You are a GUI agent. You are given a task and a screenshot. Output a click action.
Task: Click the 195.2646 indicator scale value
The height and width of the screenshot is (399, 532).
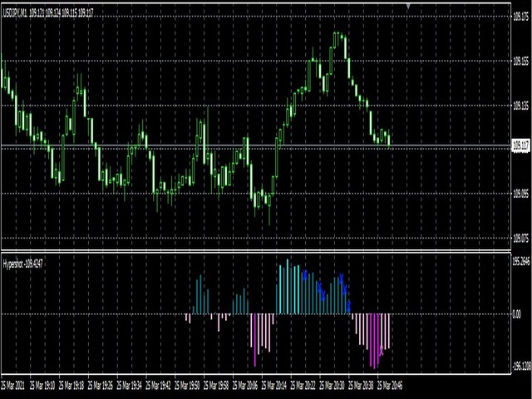point(521,261)
